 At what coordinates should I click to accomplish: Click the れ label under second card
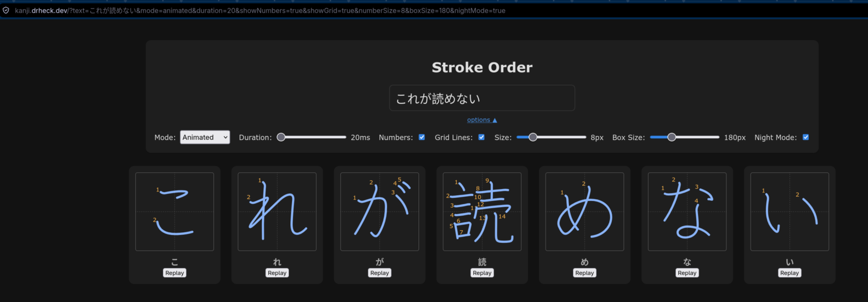point(277,262)
